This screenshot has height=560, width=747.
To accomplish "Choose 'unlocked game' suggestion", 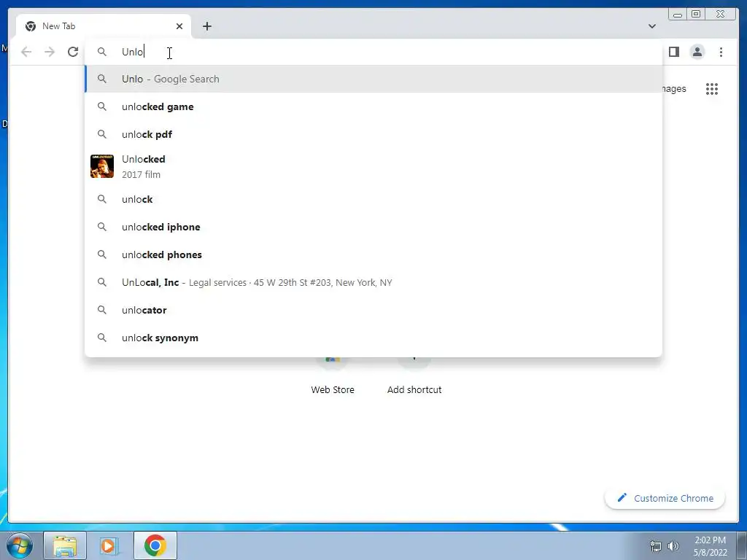I will coord(373,106).
